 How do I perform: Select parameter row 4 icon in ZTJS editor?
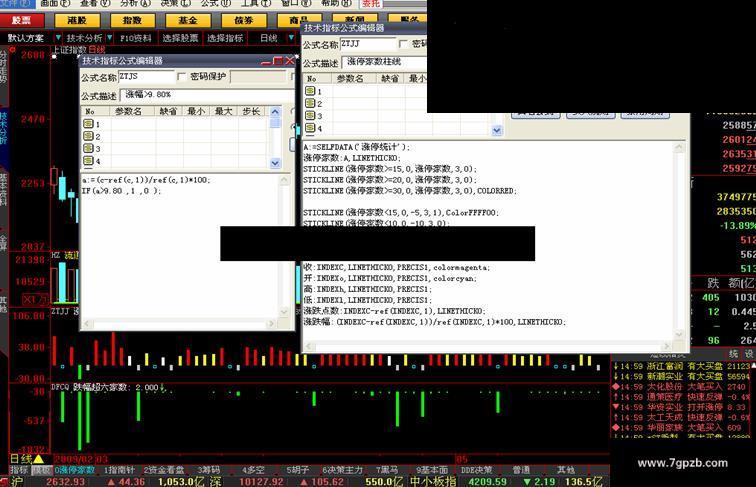[88, 161]
